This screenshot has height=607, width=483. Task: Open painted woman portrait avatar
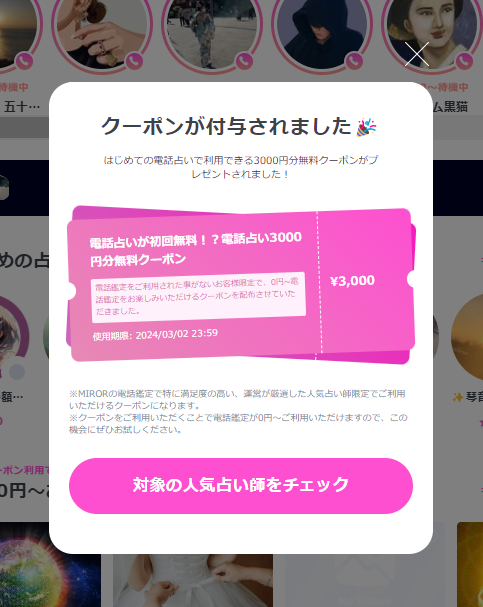432,32
